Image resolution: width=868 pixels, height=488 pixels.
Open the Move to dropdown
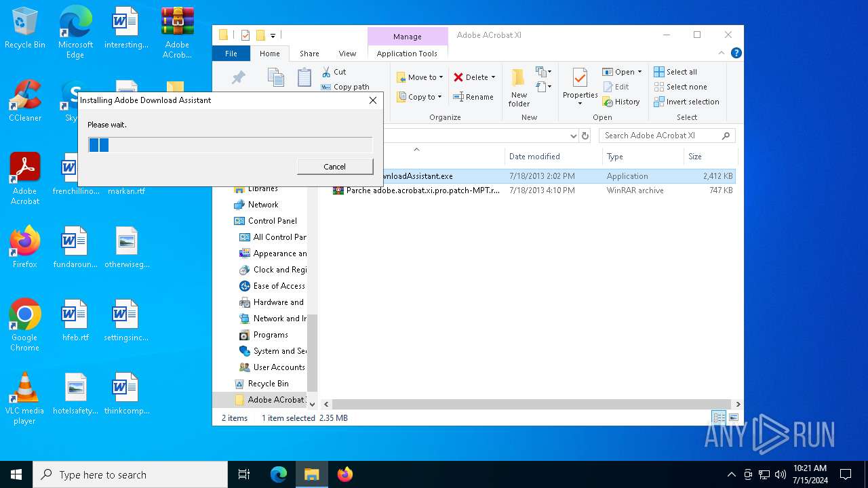[x=419, y=77]
